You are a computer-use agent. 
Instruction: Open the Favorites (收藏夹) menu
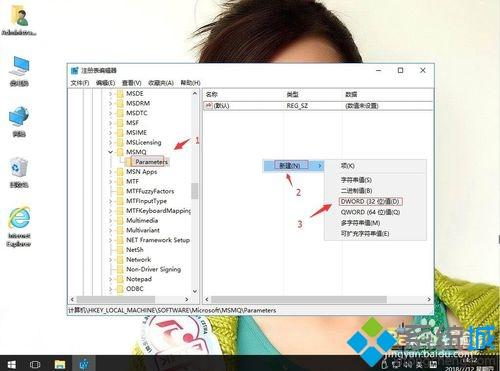(161, 83)
